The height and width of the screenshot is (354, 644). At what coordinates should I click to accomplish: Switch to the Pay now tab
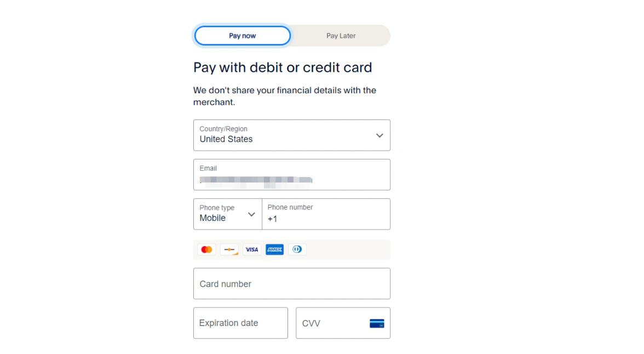tap(242, 36)
